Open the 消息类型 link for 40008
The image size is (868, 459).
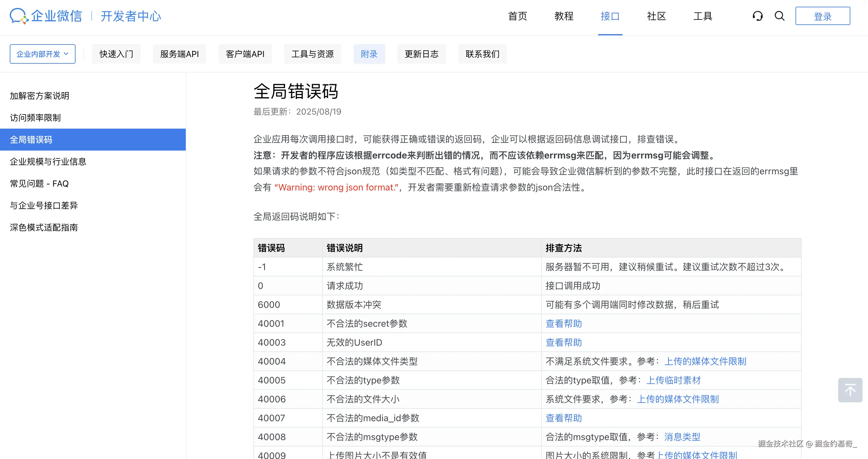pos(682,437)
